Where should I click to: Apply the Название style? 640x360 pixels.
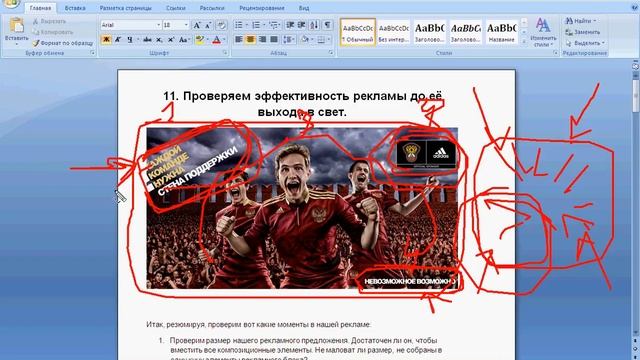coord(501,32)
